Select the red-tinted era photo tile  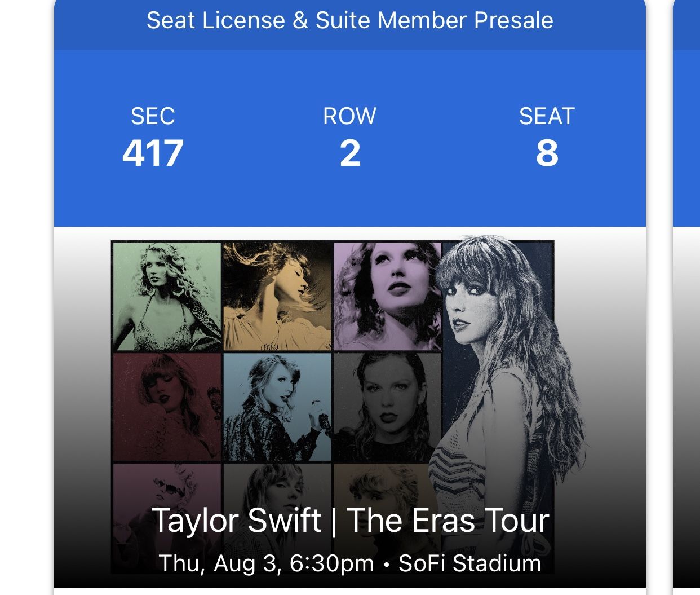[x=166, y=406]
